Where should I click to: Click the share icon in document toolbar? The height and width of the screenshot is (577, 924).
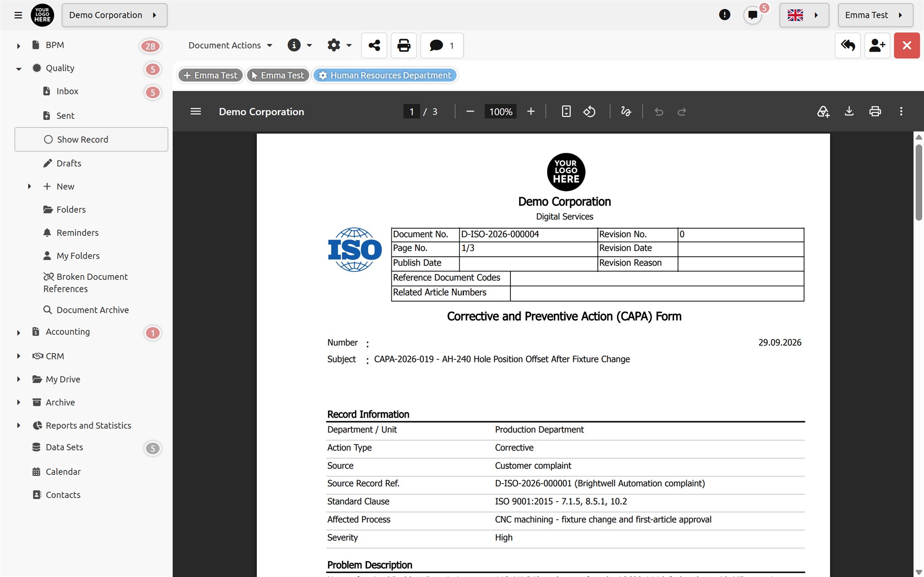374,45
